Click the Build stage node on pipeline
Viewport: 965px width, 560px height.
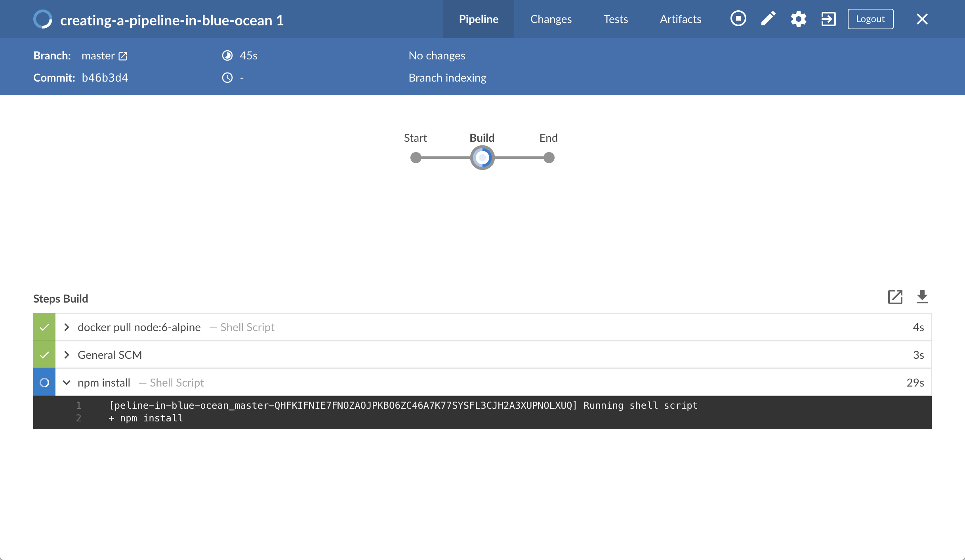point(482,157)
